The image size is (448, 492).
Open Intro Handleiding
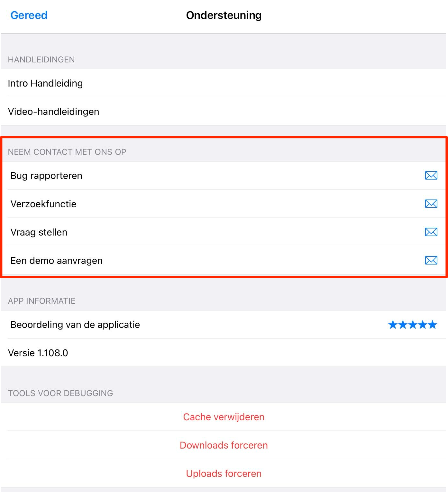pyautogui.click(x=45, y=83)
